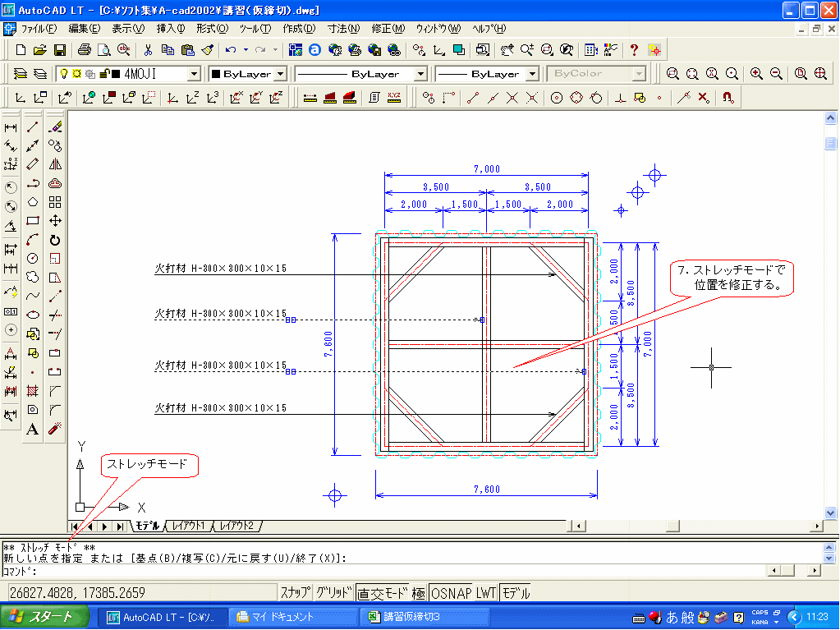This screenshot has height=630, width=840.
Task: Print the drawing with the printer icon
Action: [x=84, y=50]
